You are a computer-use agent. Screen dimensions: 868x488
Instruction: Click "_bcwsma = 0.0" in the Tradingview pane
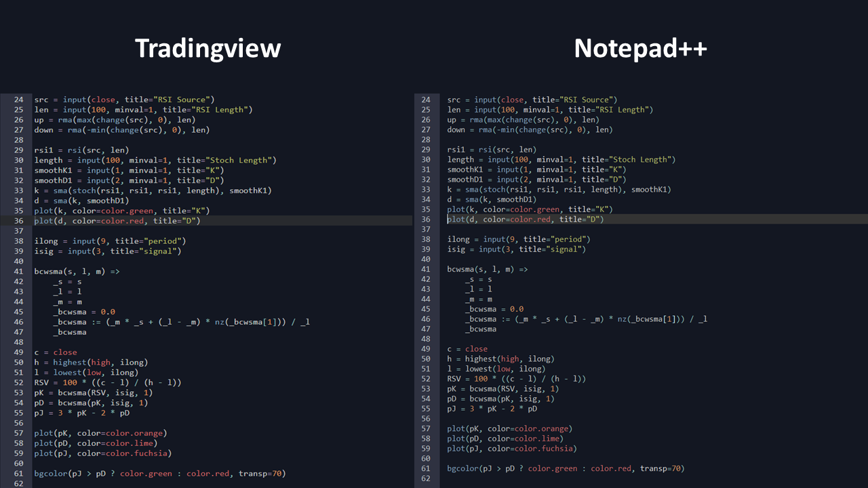(85, 312)
